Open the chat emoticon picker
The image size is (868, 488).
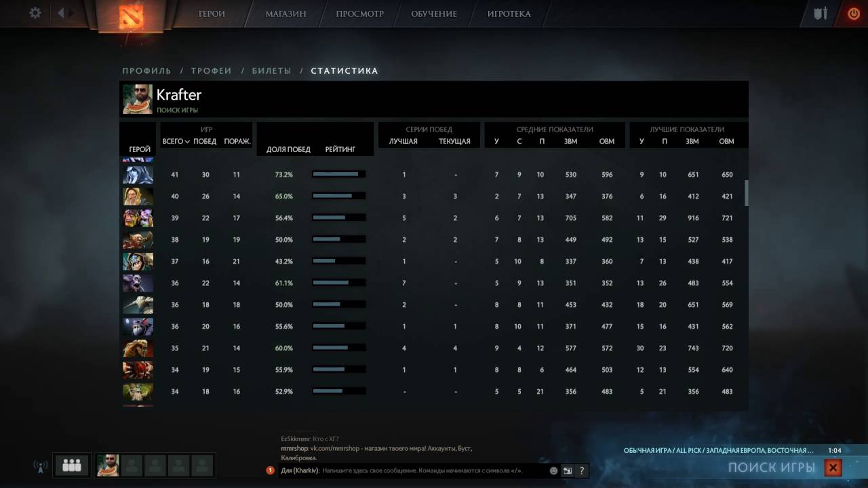553,470
